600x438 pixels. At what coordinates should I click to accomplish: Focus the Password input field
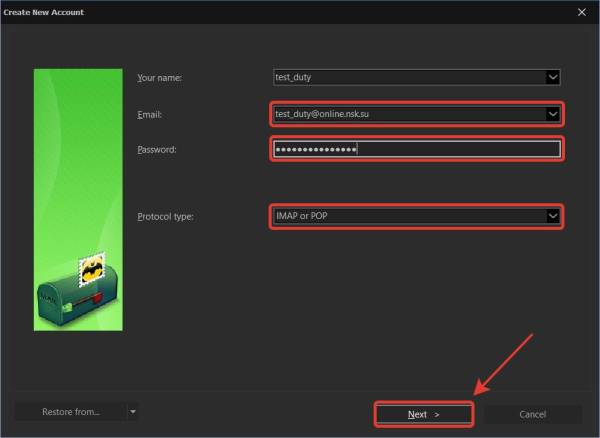[415, 150]
